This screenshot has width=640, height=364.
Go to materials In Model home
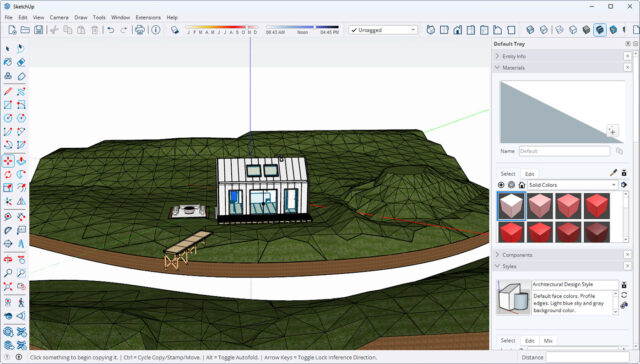(522, 185)
